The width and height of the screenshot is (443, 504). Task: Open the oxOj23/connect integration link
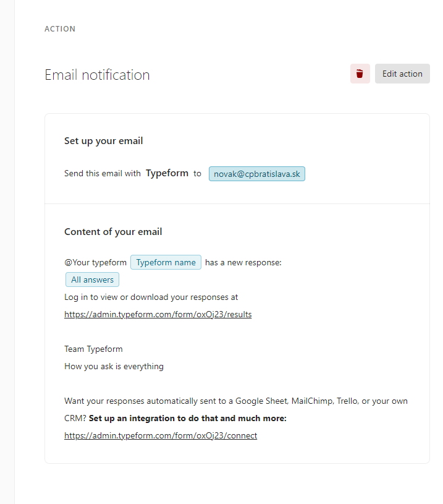[161, 435]
